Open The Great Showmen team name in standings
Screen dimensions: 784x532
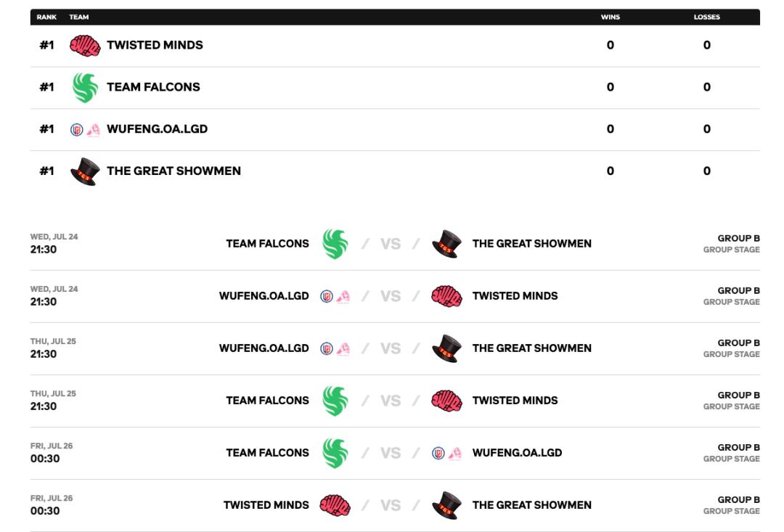click(x=173, y=171)
